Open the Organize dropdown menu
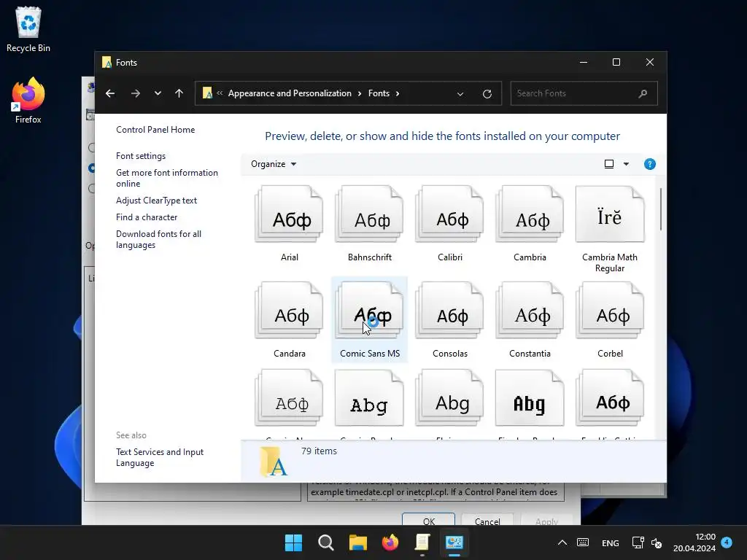Screen dimensions: 747x560 pyautogui.click(x=274, y=164)
